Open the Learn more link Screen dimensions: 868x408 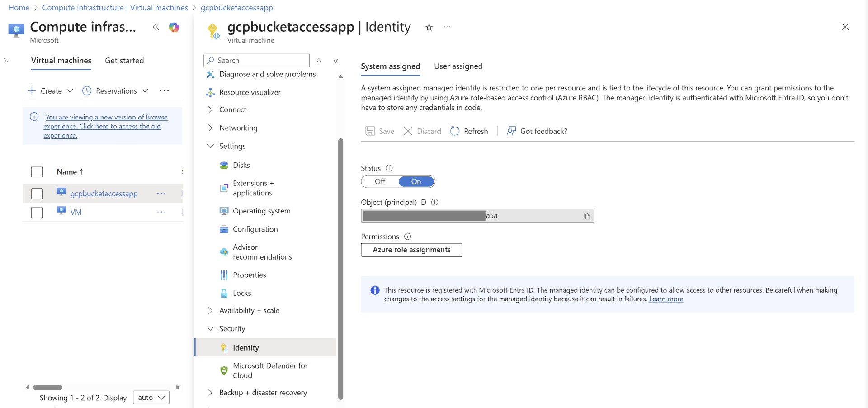click(666, 299)
